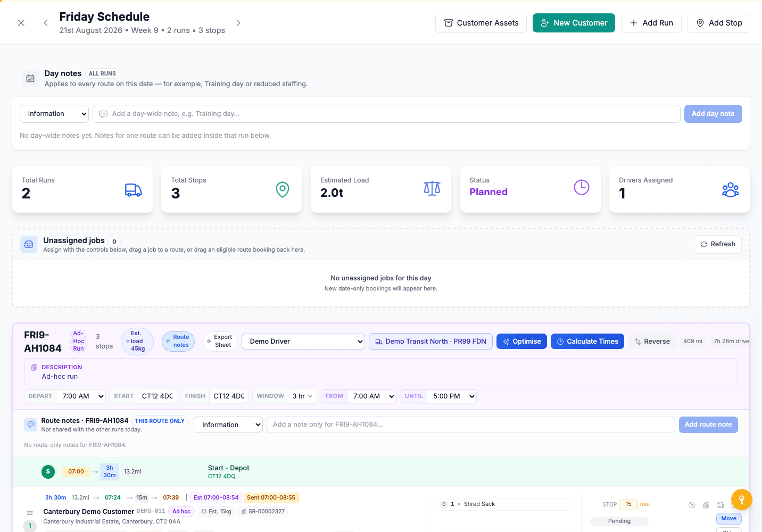The height and width of the screenshot is (532, 762).
Task: Toggle the hide-stop eye icon
Action: pos(692,505)
